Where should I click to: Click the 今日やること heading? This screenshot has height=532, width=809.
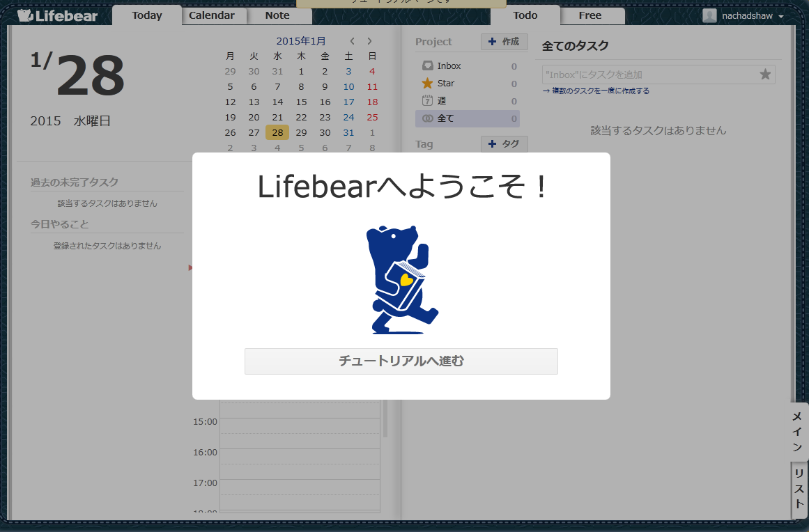pos(59,224)
